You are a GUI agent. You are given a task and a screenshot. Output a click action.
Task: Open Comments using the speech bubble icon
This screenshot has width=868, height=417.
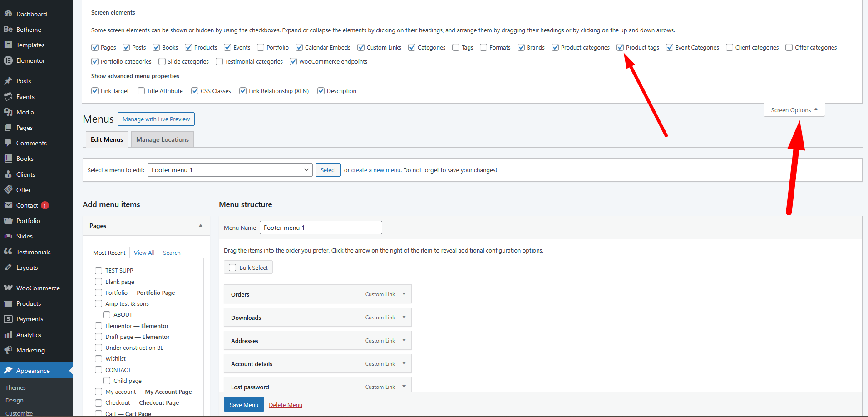(x=8, y=143)
